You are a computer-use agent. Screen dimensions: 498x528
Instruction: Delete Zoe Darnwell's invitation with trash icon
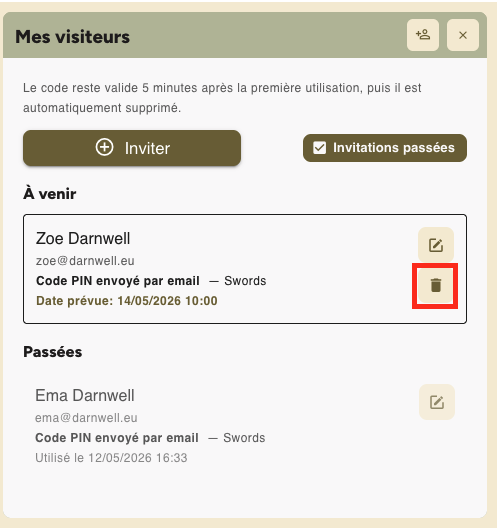pos(436,285)
